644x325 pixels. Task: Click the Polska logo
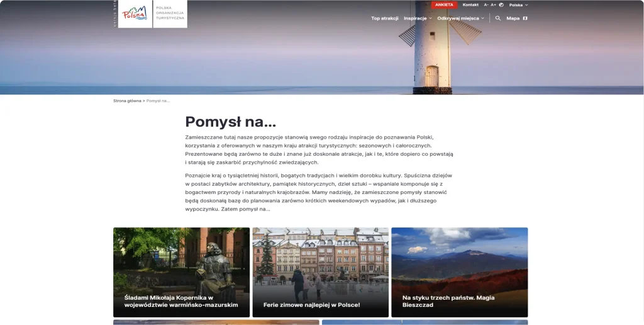[133, 13]
